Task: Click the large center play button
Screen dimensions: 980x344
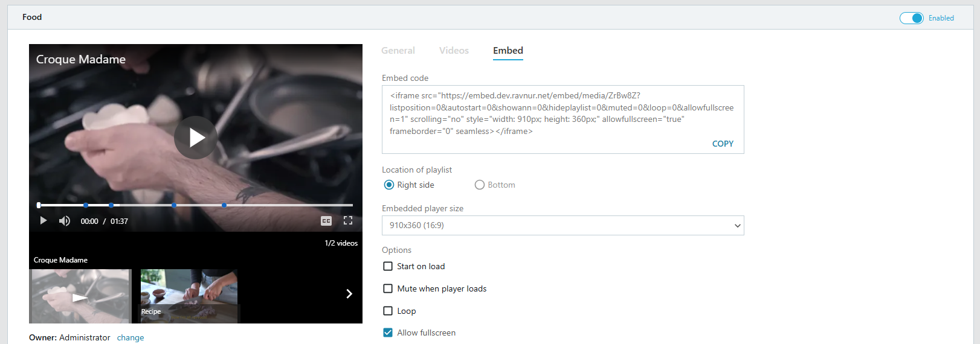Action: pyautogui.click(x=196, y=138)
